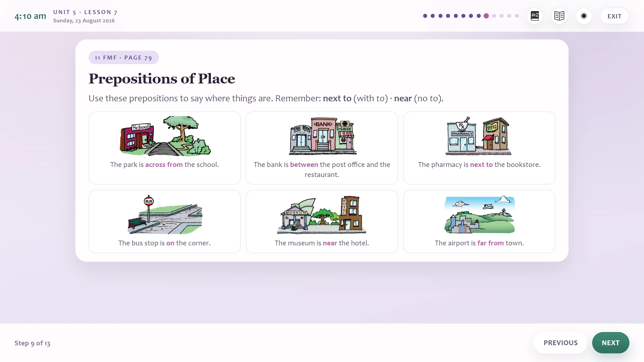The width and height of the screenshot is (644, 362).
Task: Click the airport landscape illustration
Action: 479,214
